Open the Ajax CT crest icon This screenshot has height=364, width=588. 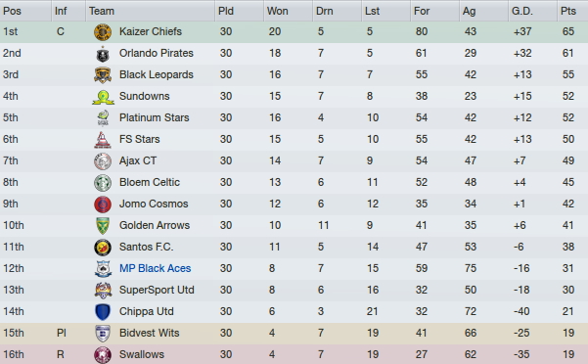(x=103, y=161)
